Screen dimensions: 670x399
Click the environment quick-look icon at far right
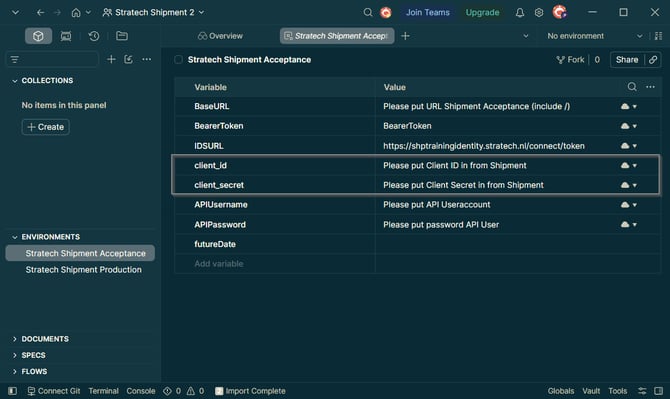[658, 36]
